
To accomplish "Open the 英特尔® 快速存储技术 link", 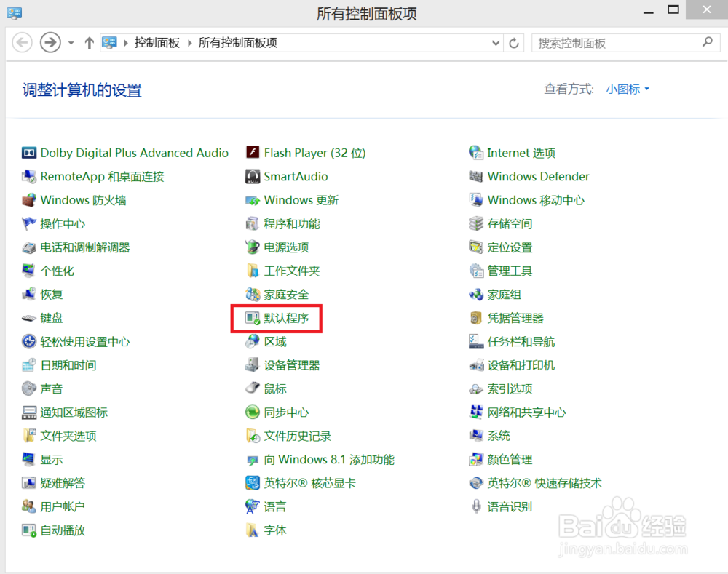I will 544,483.
